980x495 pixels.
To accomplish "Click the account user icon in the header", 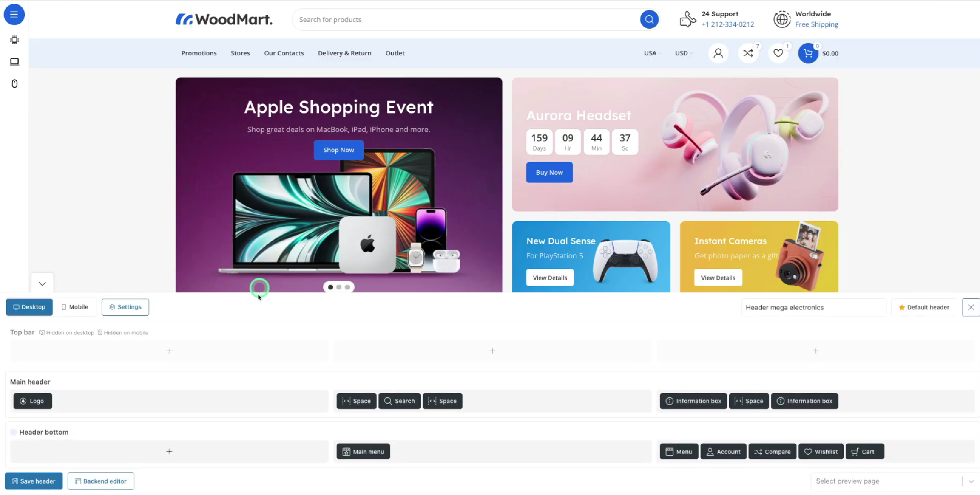I will pyautogui.click(x=718, y=53).
